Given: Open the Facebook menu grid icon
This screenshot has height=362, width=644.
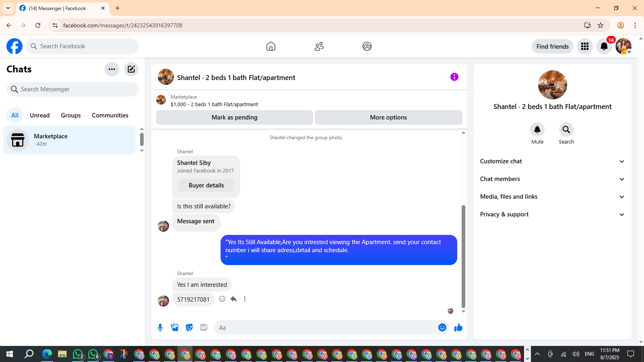Looking at the screenshot, I should coord(585,46).
